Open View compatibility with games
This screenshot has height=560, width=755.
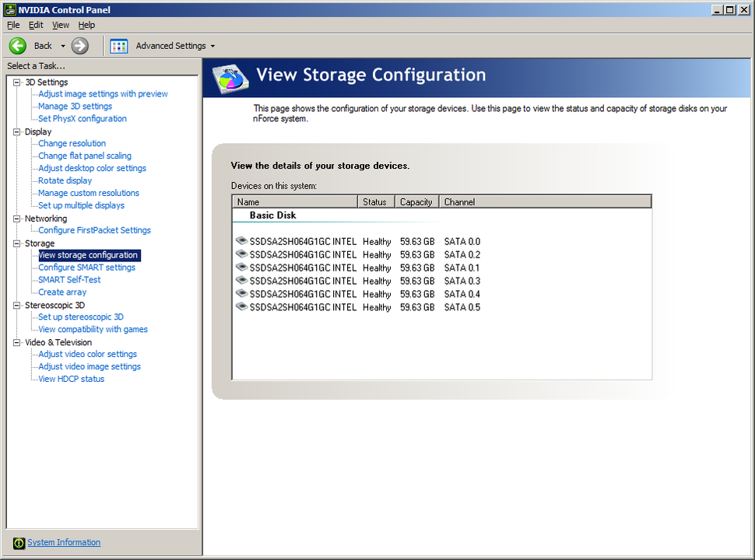(x=93, y=330)
